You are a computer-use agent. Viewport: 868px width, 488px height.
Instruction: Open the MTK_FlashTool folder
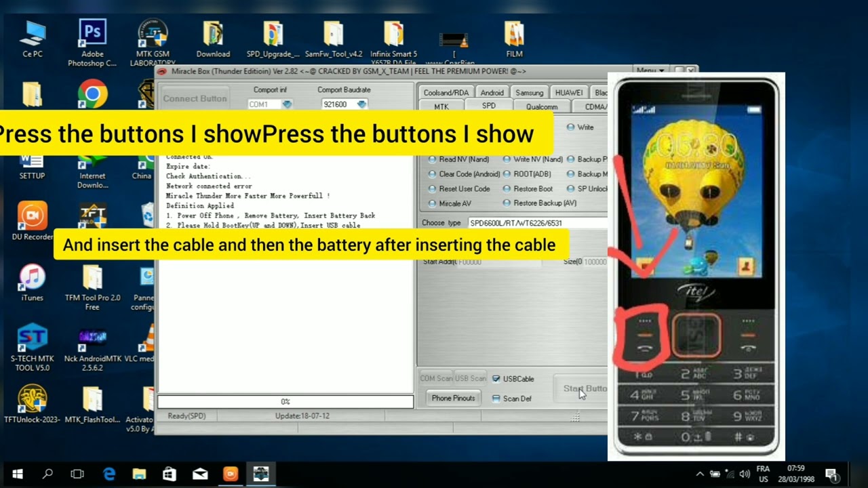coord(92,405)
